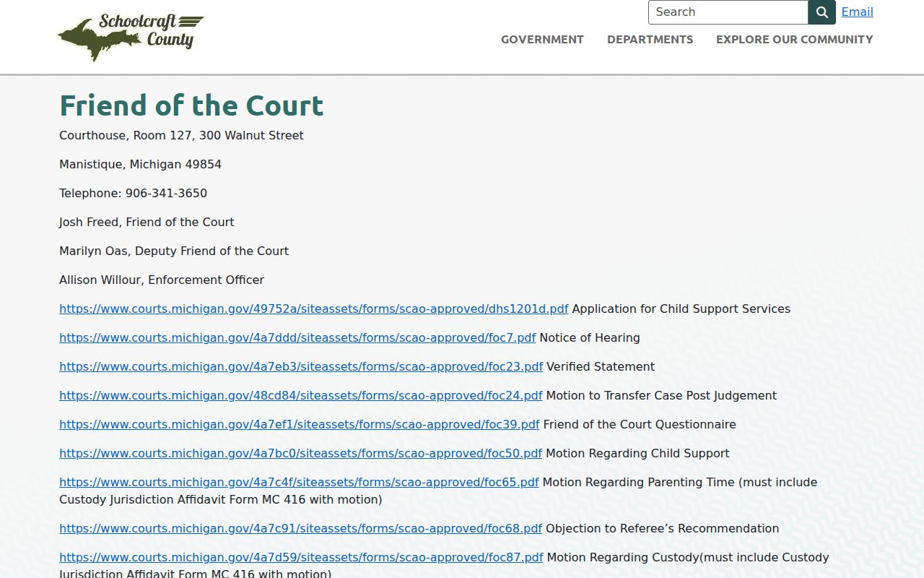Screen dimensions: 924x578
Task: Click the Friend of the Court heading
Action: 191,105
